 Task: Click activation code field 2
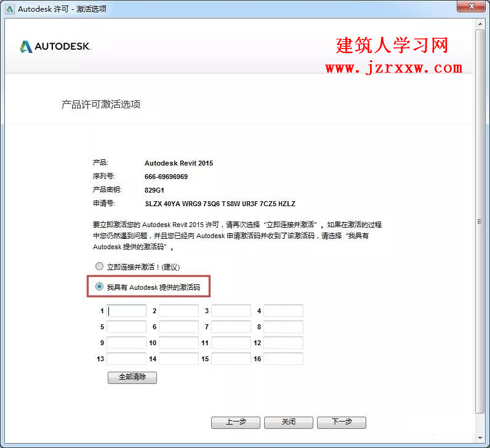(x=179, y=311)
